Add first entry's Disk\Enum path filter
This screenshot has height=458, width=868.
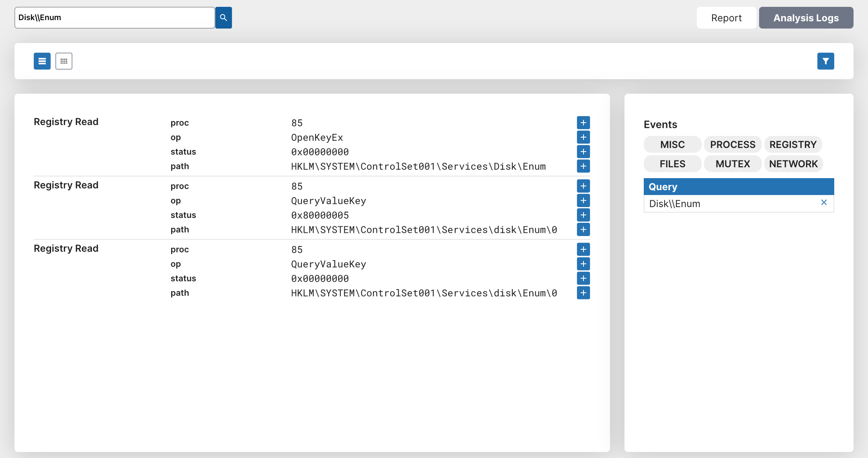click(583, 166)
